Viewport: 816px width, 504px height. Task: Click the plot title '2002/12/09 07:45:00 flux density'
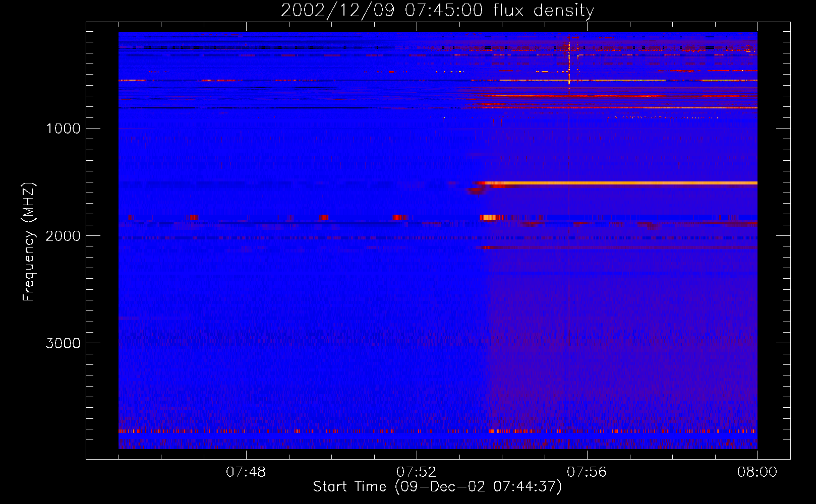pos(437,11)
